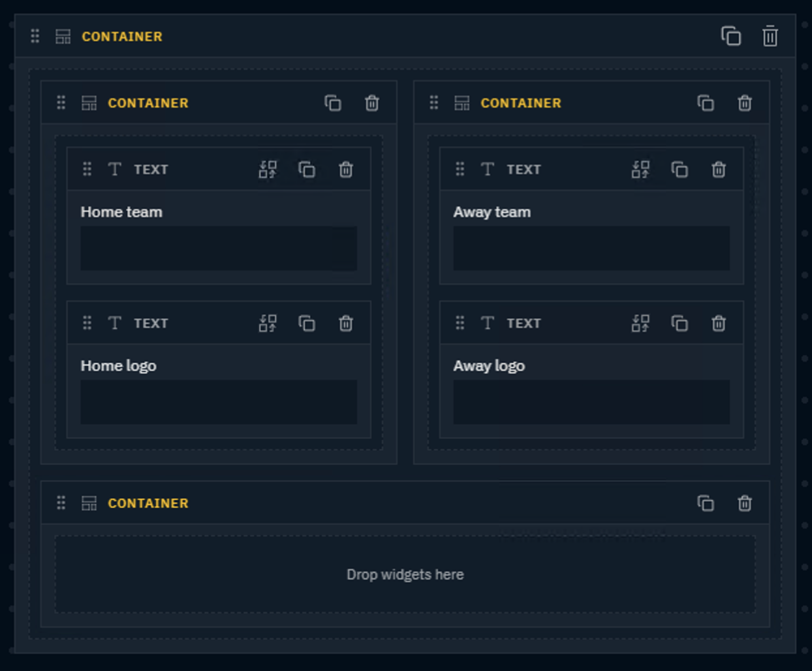Select CONTAINER title above the drop zone
The image size is (812, 671).
click(148, 503)
